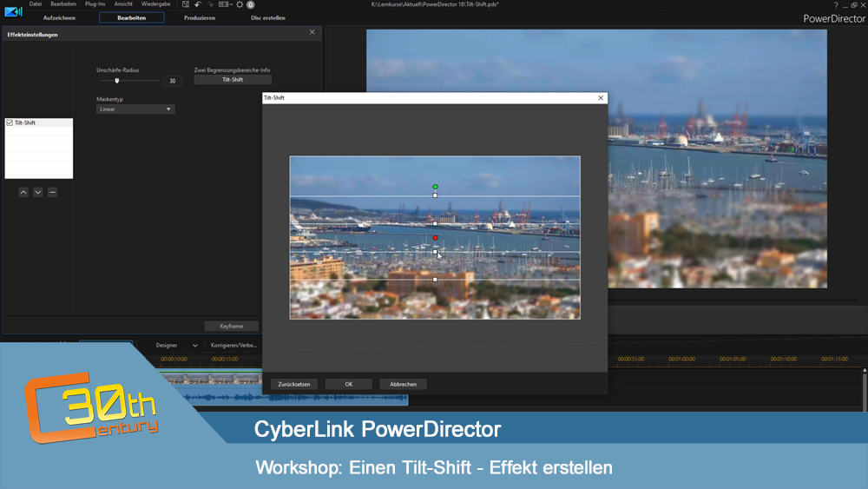Switch to the Disc erstellen tab
The height and width of the screenshot is (489, 868).
(x=268, y=17)
